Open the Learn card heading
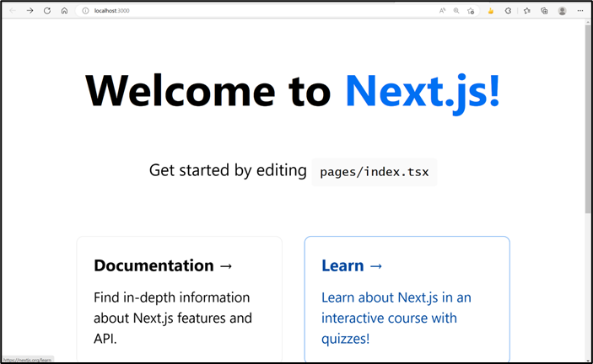 [x=352, y=265]
